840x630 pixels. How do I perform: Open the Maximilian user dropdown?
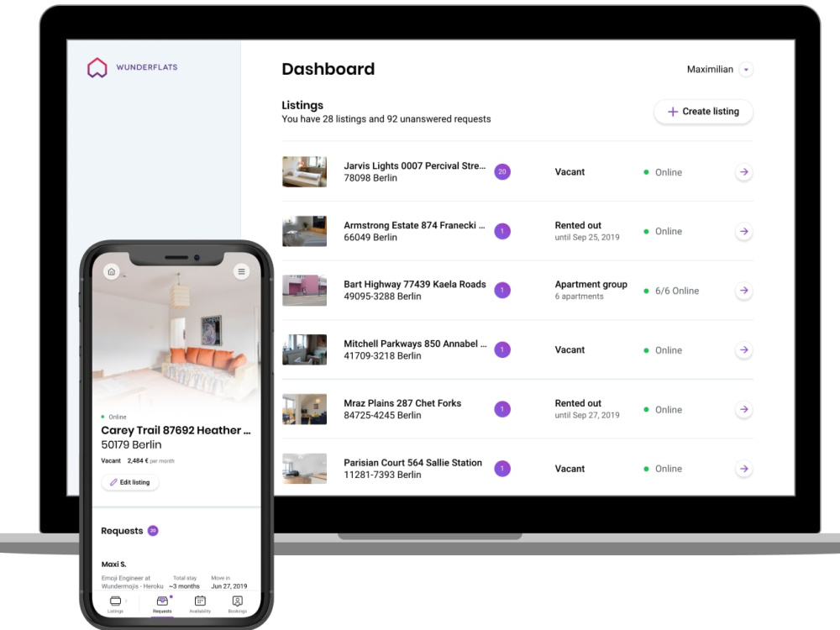tap(746, 69)
